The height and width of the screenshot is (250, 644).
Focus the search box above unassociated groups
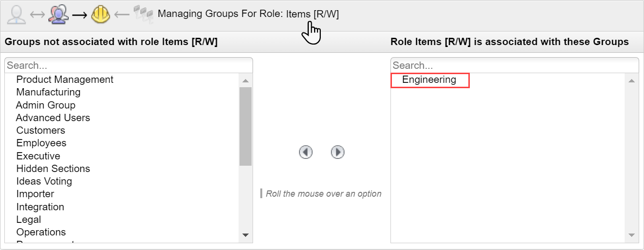pos(129,65)
